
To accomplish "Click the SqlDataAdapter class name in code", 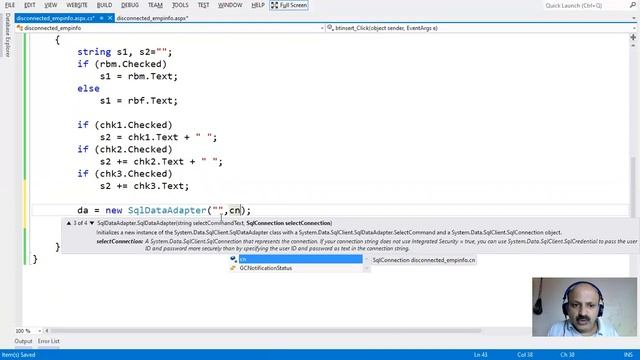I will [167, 211].
